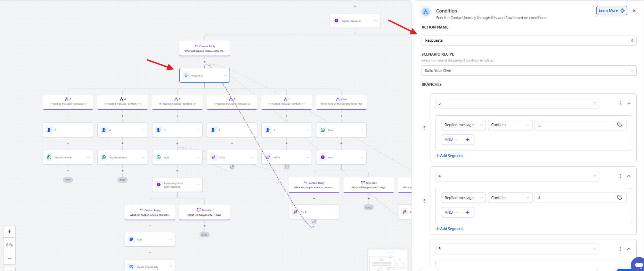Open three-dot menu for branch 4
The height and width of the screenshot is (271, 644).
[x=620, y=176]
